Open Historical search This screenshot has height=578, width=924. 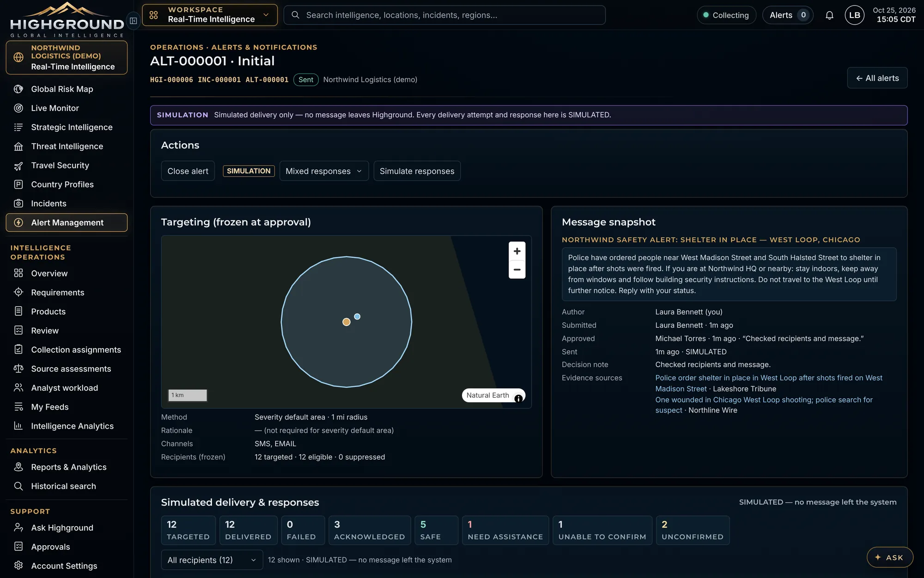point(67,486)
